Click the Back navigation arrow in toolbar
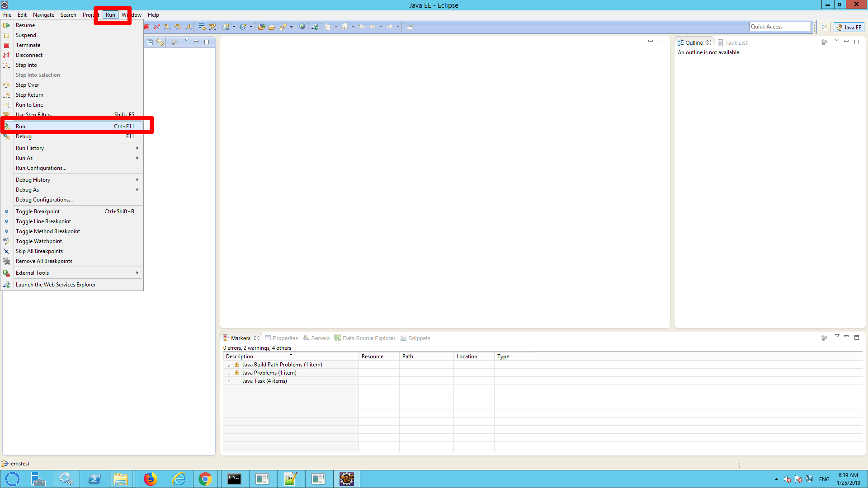868x488 pixels. 373,27
